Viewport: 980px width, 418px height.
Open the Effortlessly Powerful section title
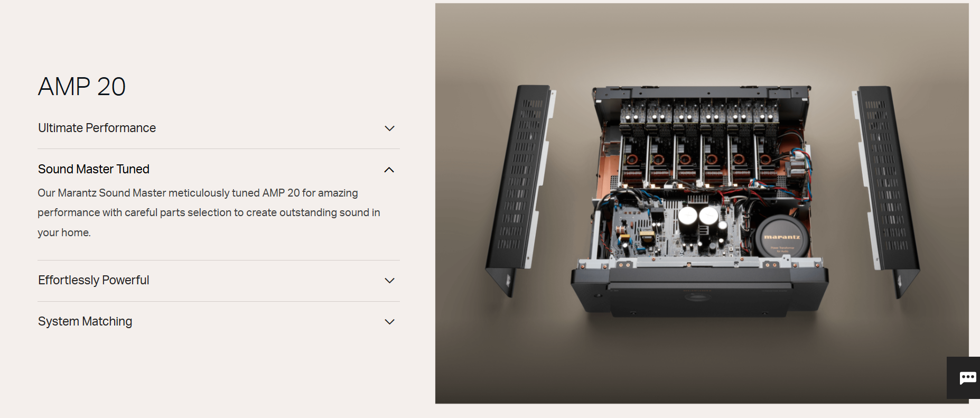(x=94, y=280)
